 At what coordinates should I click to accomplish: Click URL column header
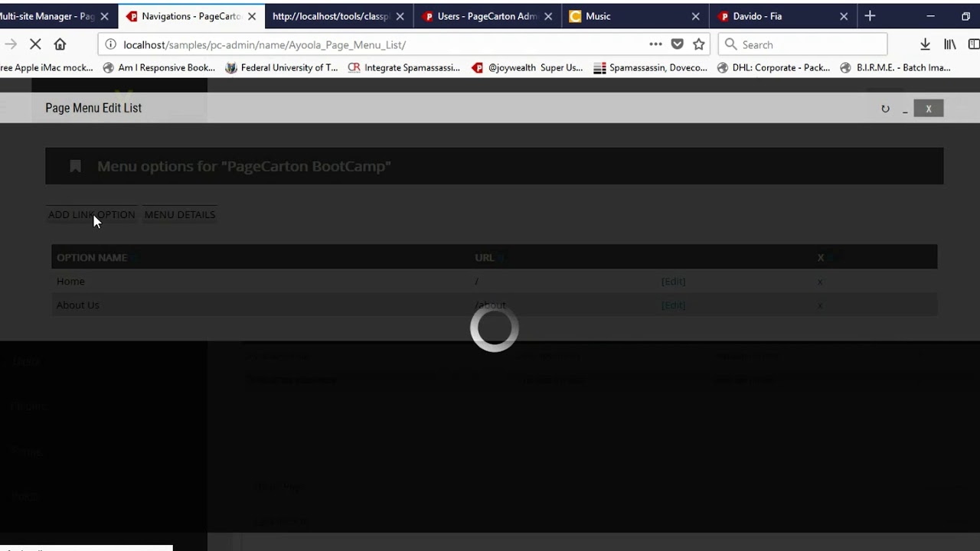(x=484, y=257)
